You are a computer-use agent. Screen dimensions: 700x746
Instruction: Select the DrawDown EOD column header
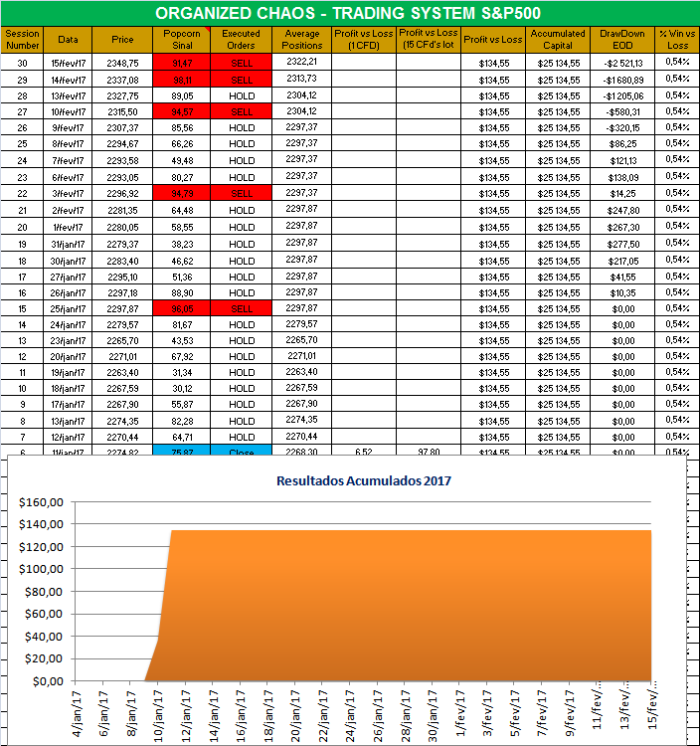(x=622, y=40)
